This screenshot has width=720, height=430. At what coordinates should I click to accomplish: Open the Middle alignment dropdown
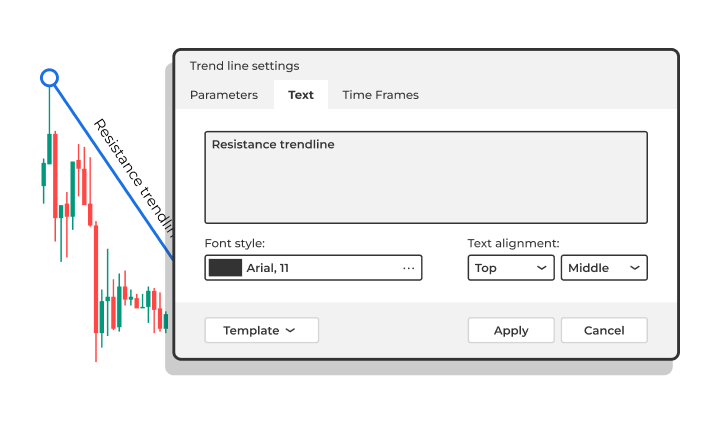(604, 268)
